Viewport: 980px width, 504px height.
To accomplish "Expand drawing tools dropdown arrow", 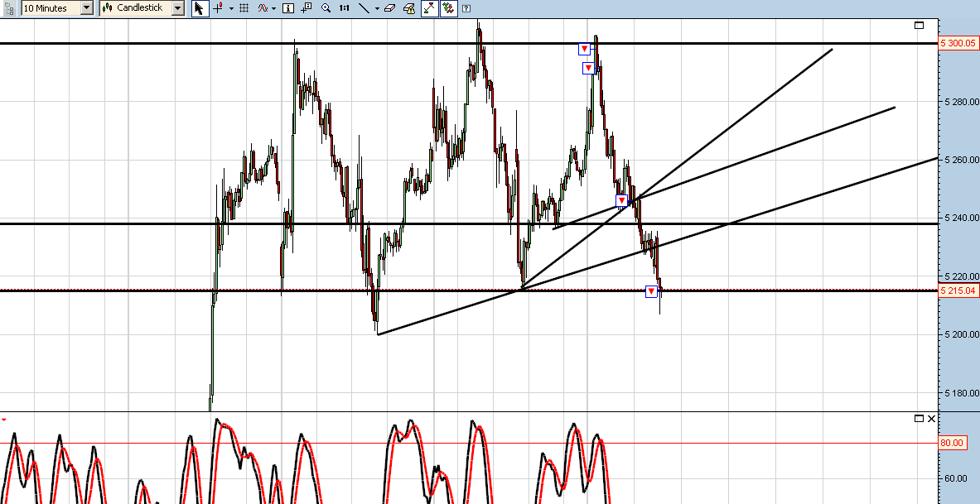I will coord(376,9).
